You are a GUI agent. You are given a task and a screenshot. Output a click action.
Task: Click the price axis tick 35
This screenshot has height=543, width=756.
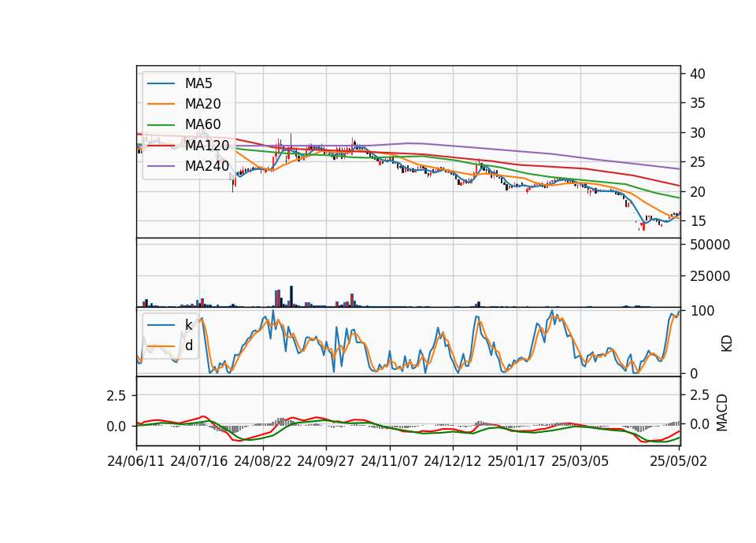(x=697, y=103)
